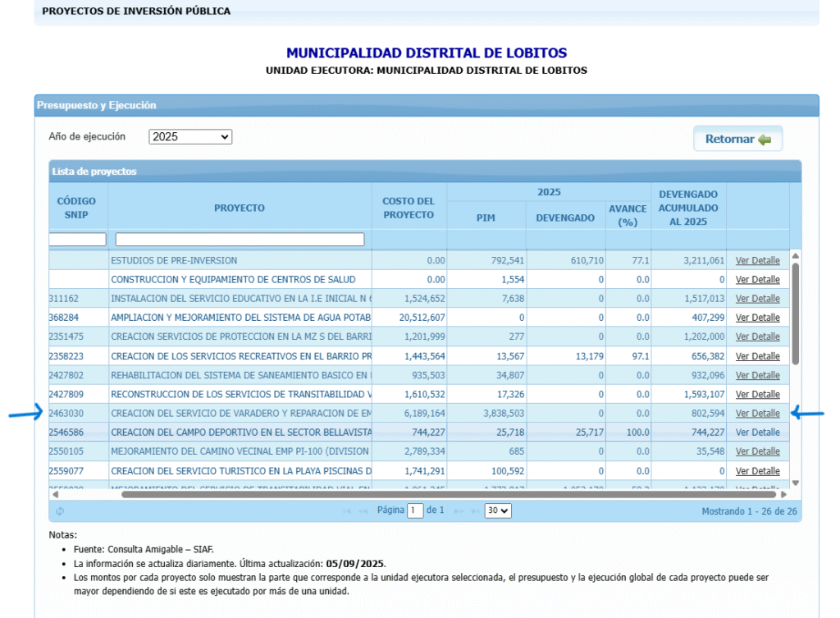Select the RECONSTRUCCION DE LOS SERVICIOS DE TRANSITABILIDAD project
This screenshot has width=840, height=618.
click(241, 394)
